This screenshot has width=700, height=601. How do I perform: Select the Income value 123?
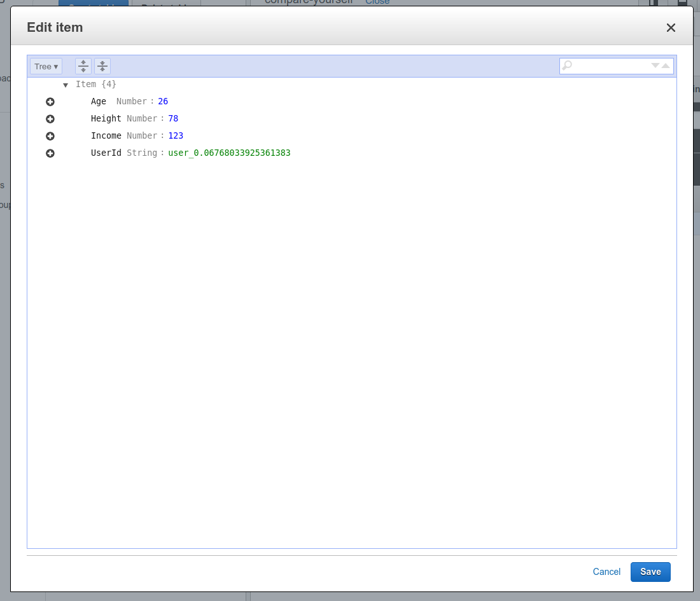click(x=176, y=135)
